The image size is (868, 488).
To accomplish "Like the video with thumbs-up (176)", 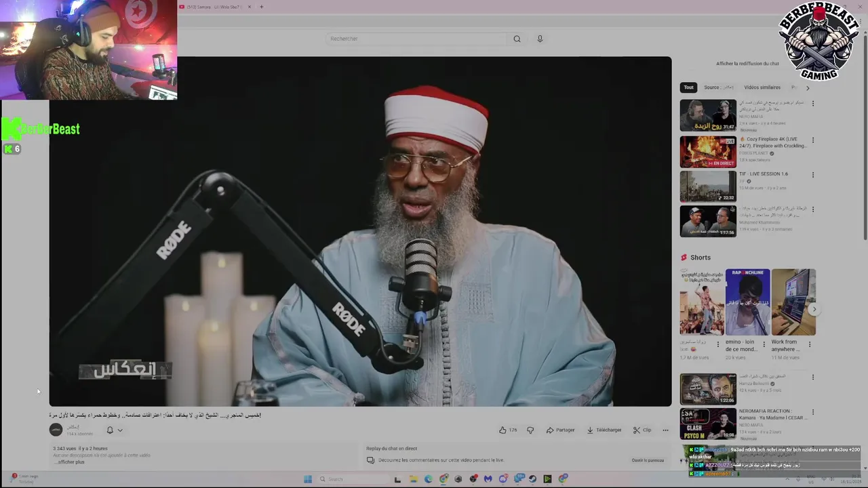I will pos(508,430).
